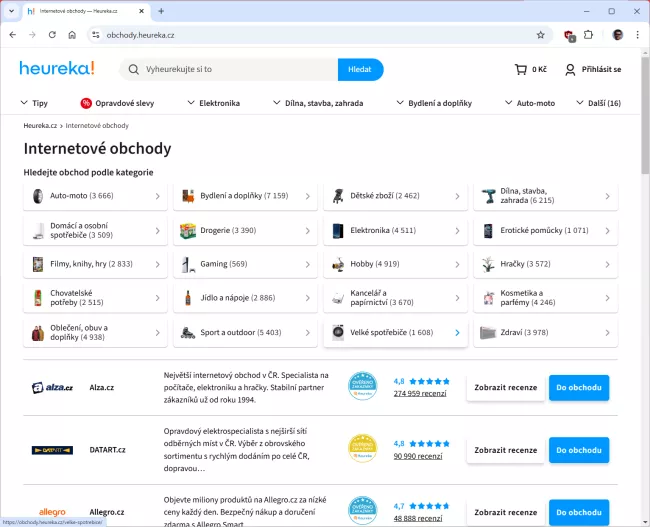
Task: Click the Alza.cz shop logo
Action: pos(52,387)
